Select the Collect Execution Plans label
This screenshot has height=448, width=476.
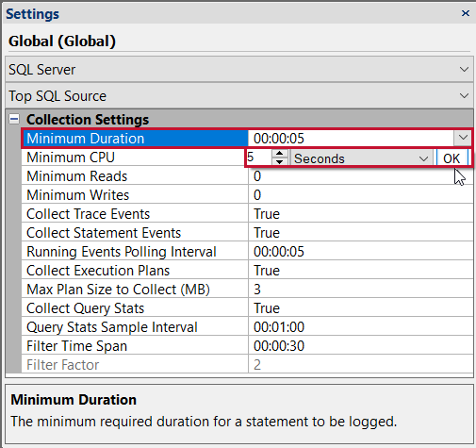[x=98, y=271]
